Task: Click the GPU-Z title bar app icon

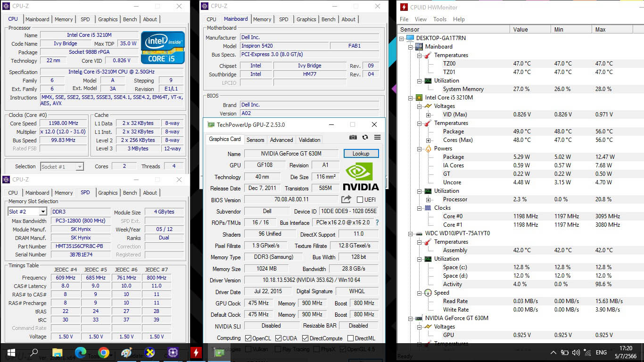Action: [x=210, y=125]
